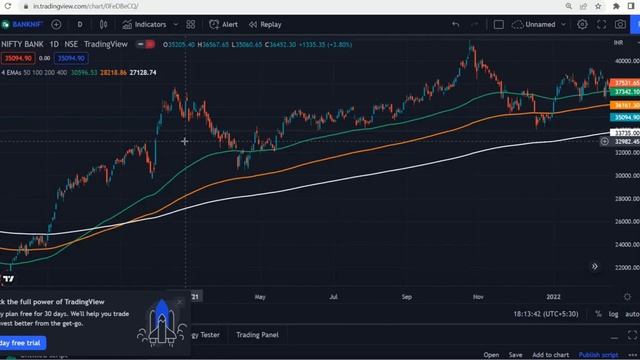Switch to the Trading Panel tab

(x=257, y=335)
